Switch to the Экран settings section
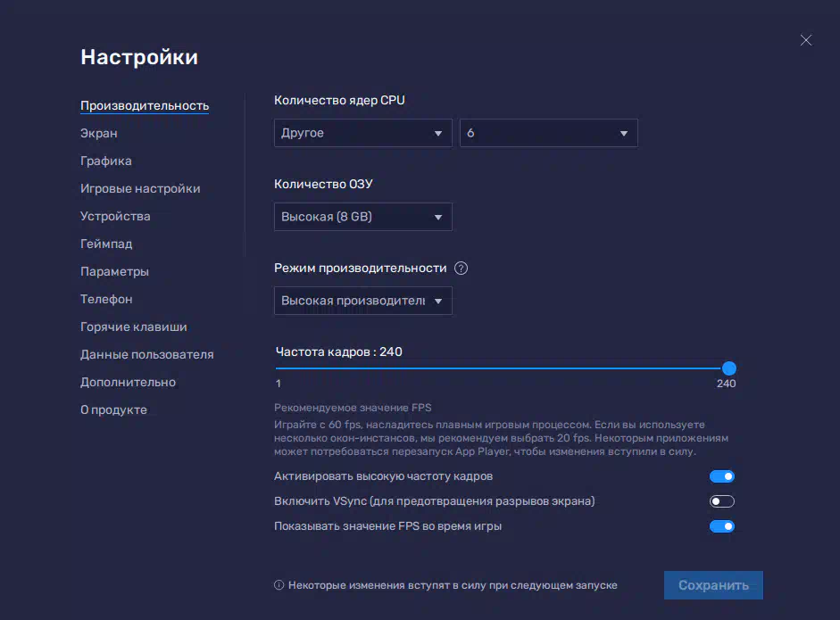 [99, 133]
